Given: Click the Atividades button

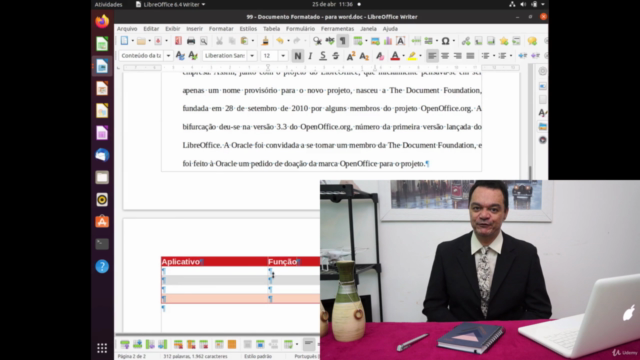Looking at the screenshot, I should pyautogui.click(x=108, y=4).
